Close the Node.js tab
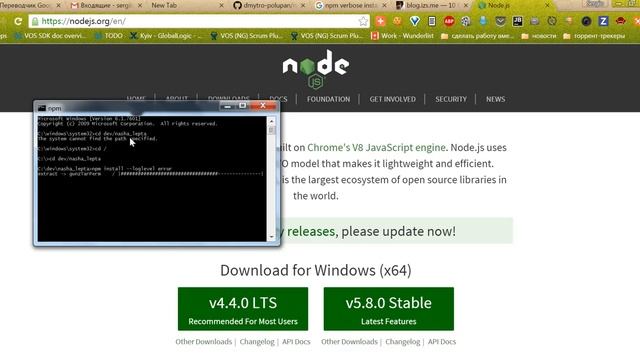 pos(547,5)
